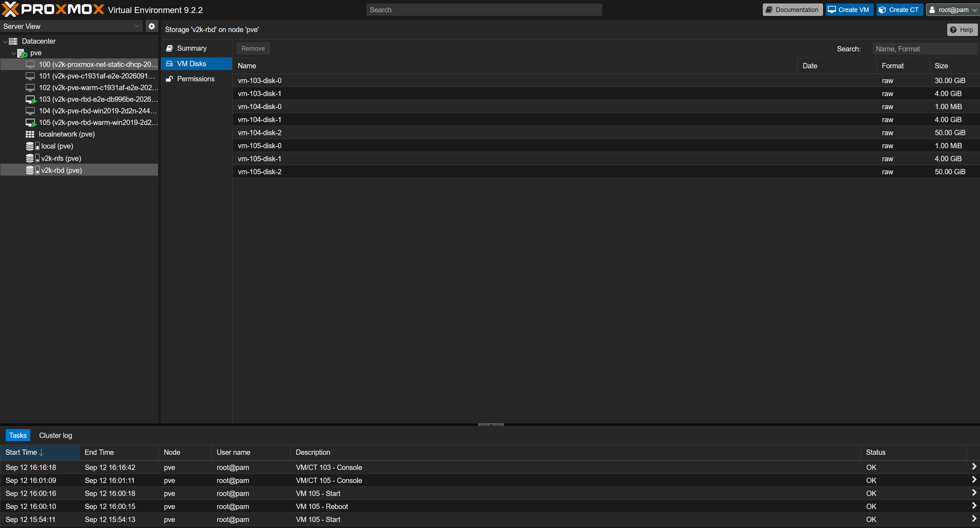The height and width of the screenshot is (528, 980).
Task: Open task details arrow for VM/CT 103 Console
Action: 974,466
